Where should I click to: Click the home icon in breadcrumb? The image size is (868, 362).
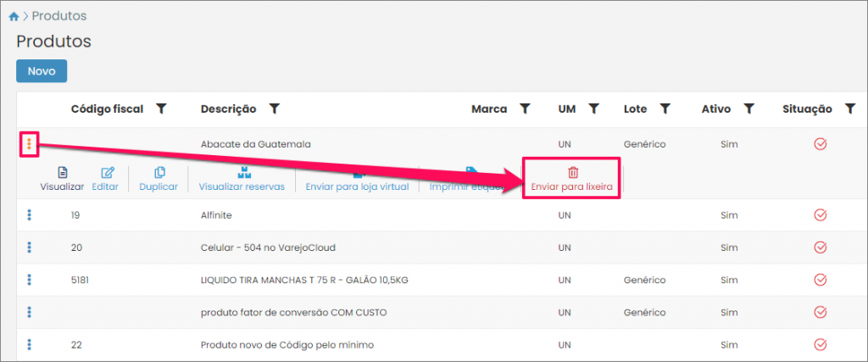[14, 16]
